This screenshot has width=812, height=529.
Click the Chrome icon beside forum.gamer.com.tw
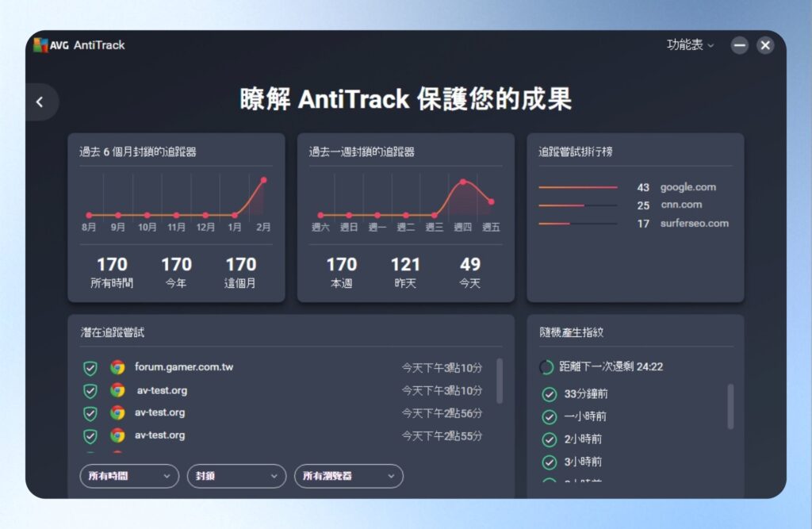(x=117, y=367)
